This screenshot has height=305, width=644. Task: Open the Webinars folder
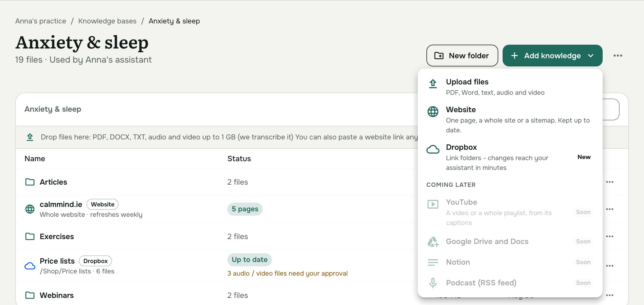[x=57, y=295]
